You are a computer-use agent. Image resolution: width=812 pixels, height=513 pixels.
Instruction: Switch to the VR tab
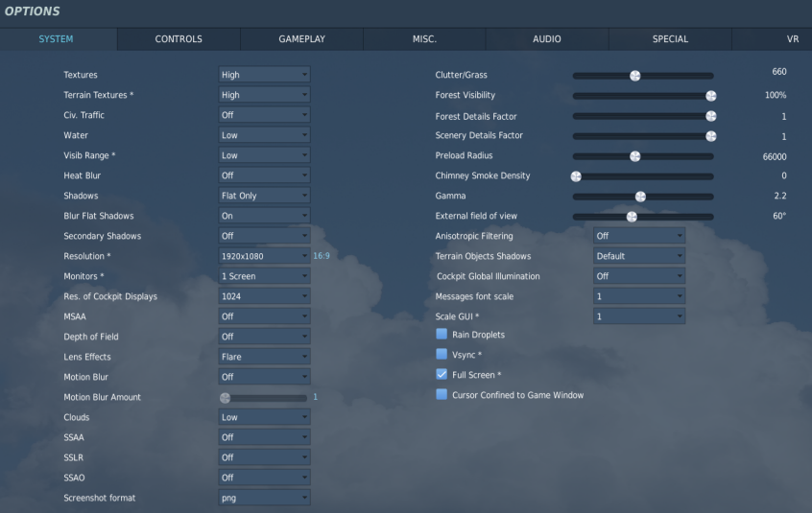click(772, 38)
